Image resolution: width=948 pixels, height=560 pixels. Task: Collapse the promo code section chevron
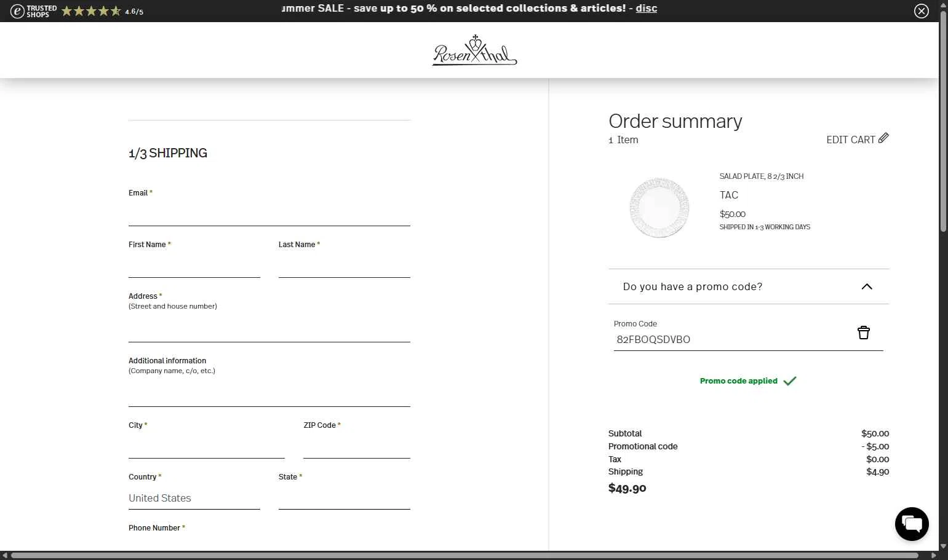867,286
